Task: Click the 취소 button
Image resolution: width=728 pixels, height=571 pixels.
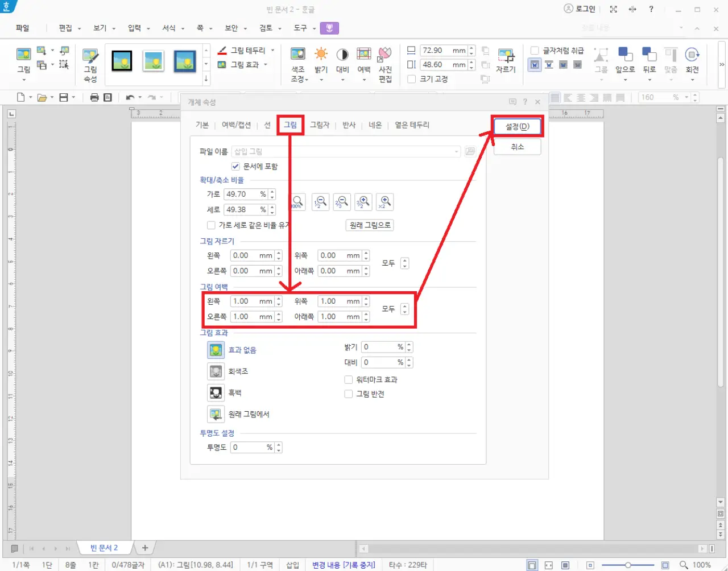Action: (x=518, y=147)
